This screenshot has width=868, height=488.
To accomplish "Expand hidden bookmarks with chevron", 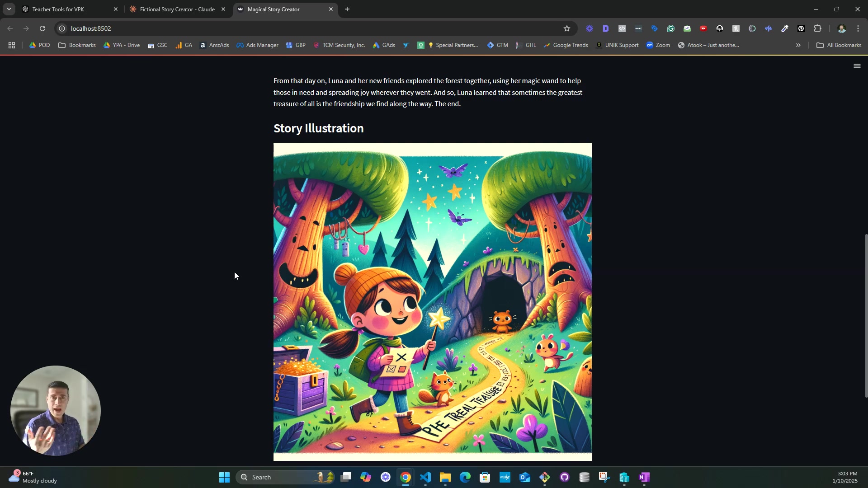I will [x=798, y=45].
